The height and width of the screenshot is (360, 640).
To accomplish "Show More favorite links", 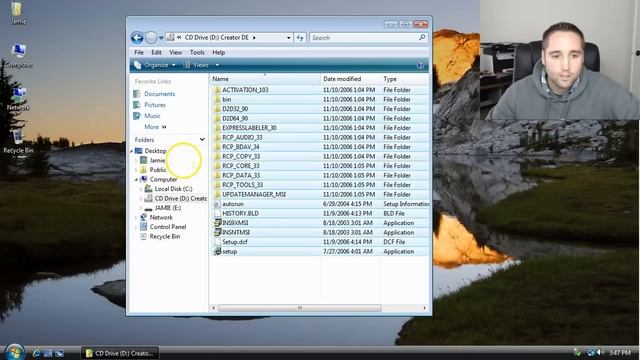I will [x=155, y=127].
